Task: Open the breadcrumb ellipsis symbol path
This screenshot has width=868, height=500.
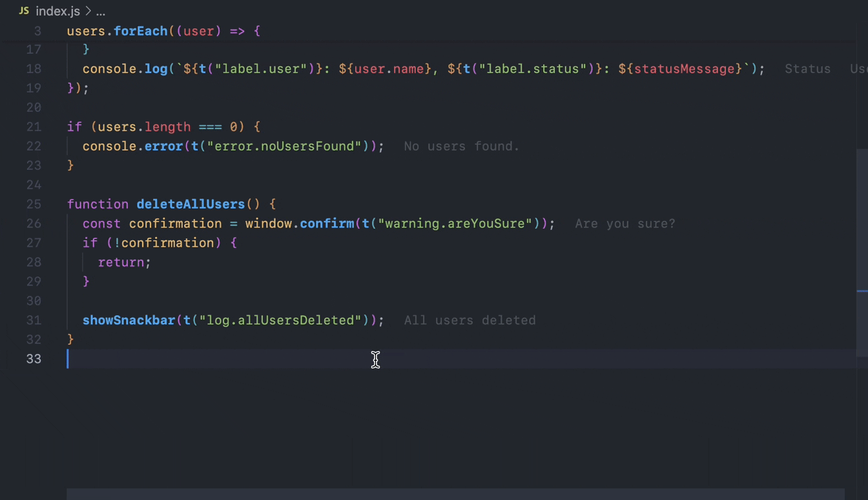Action: point(101,12)
